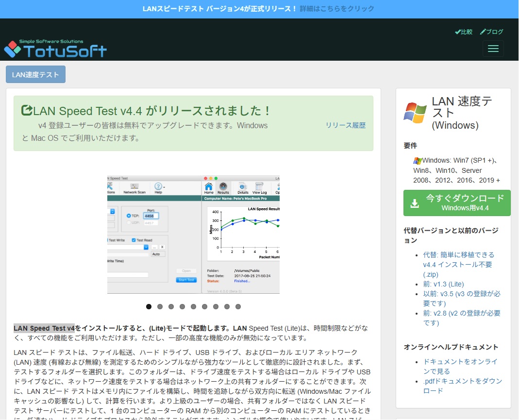Select the first carousel dot indicator

(x=149, y=306)
